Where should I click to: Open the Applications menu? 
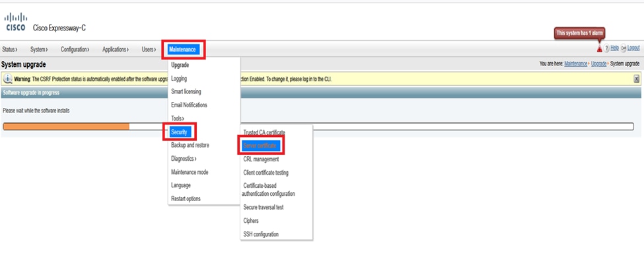coord(116,50)
